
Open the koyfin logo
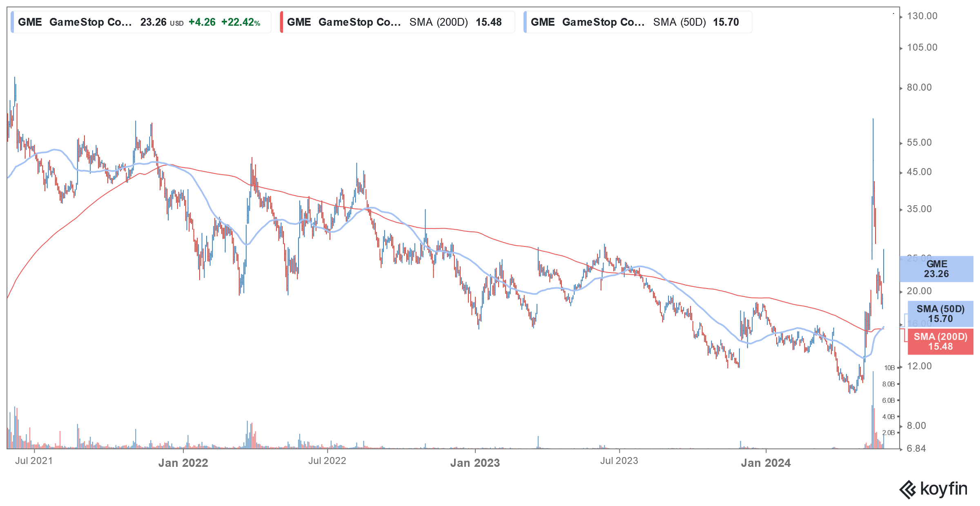933,489
